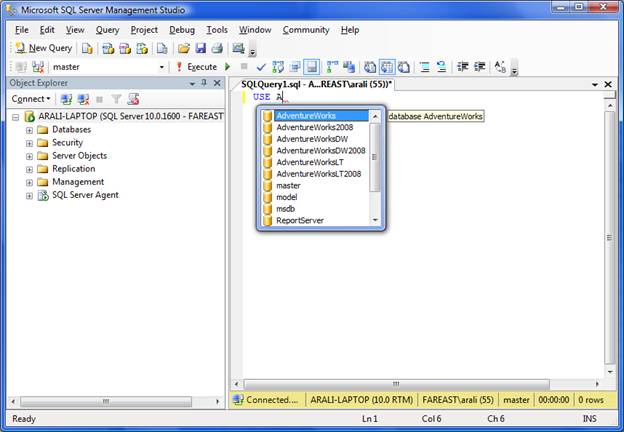
Task: Open an Analysis Services MDX Query
Action: tap(108, 49)
